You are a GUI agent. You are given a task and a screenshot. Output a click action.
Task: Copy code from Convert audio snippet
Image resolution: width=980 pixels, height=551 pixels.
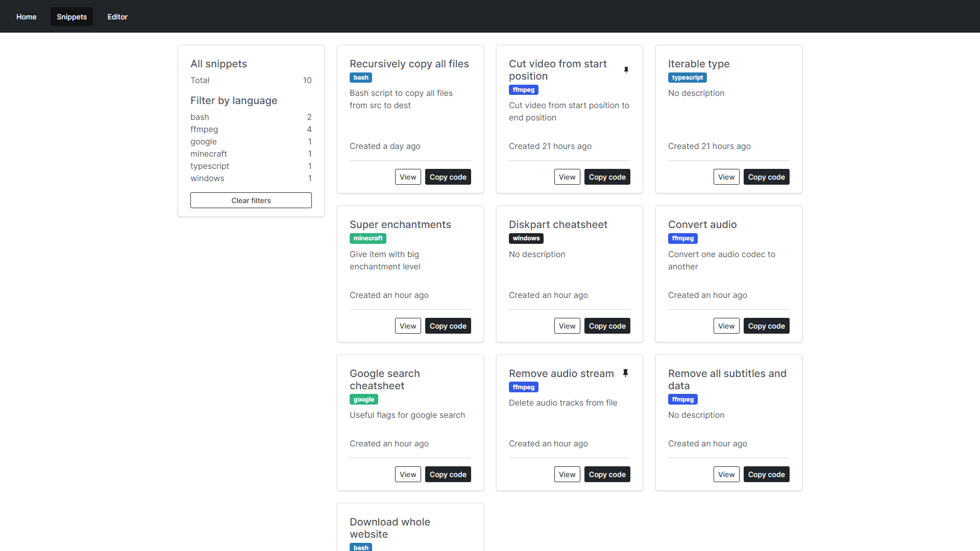766,325
